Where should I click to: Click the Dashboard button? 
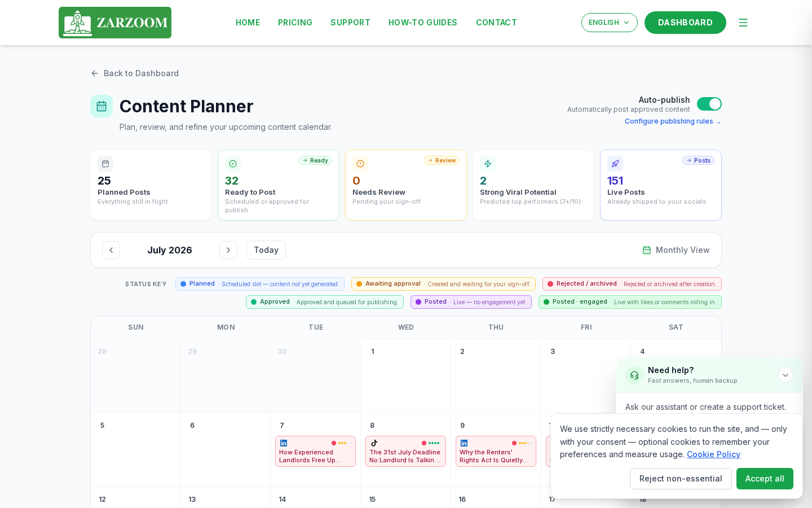click(x=685, y=23)
